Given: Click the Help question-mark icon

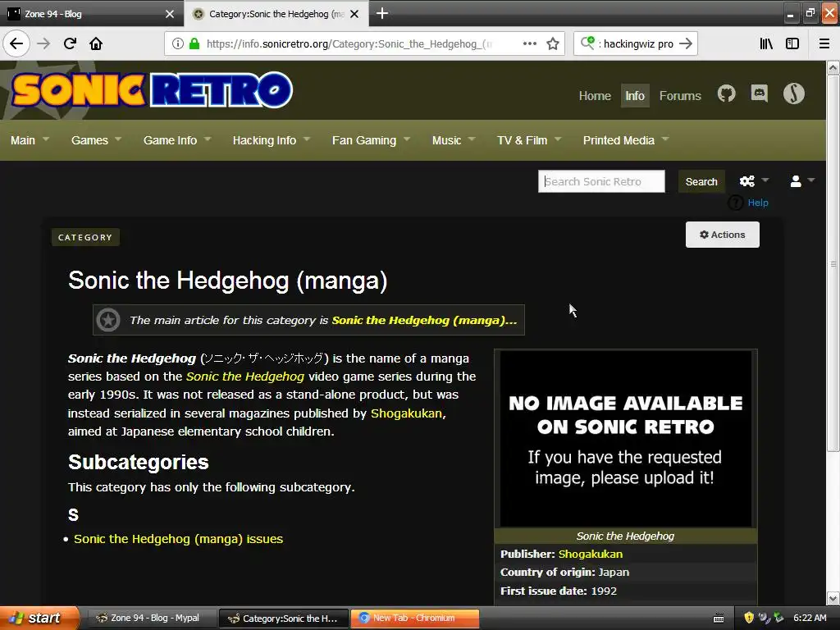Looking at the screenshot, I should click(735, 203).
